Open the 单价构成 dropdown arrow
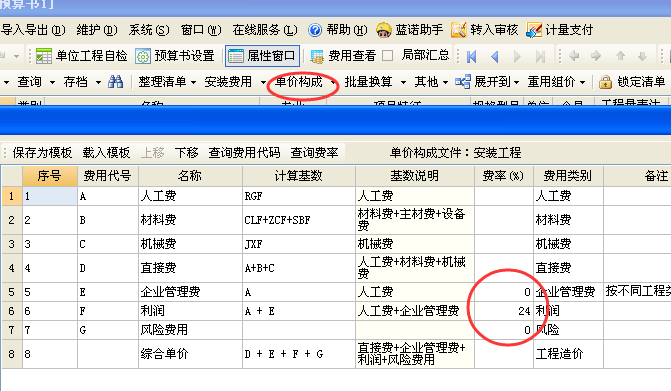The image size is (671, 391). click(x=333, y=82)
